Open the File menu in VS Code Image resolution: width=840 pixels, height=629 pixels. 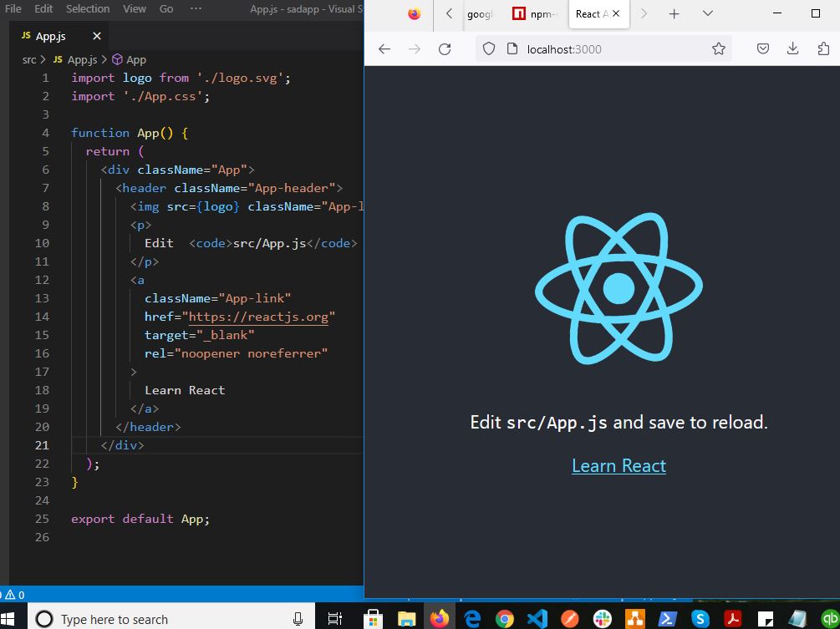pyautogui.click(x=13, y=9)
